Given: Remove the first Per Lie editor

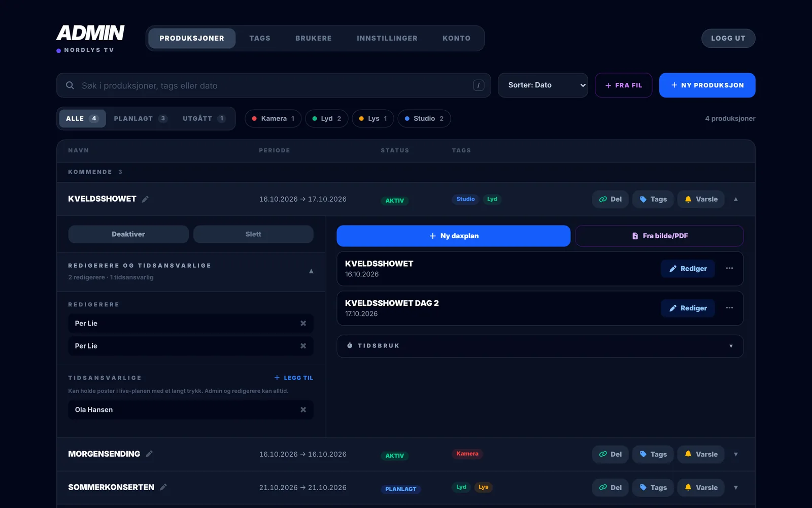Looking at the screenshot, I should pyautogui.click(x=303, y=323).
